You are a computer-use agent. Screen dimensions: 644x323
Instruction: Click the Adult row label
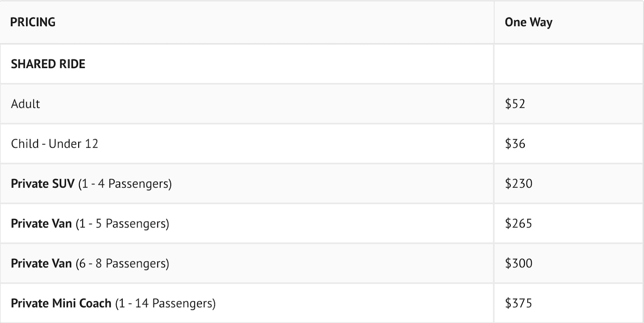25,104
